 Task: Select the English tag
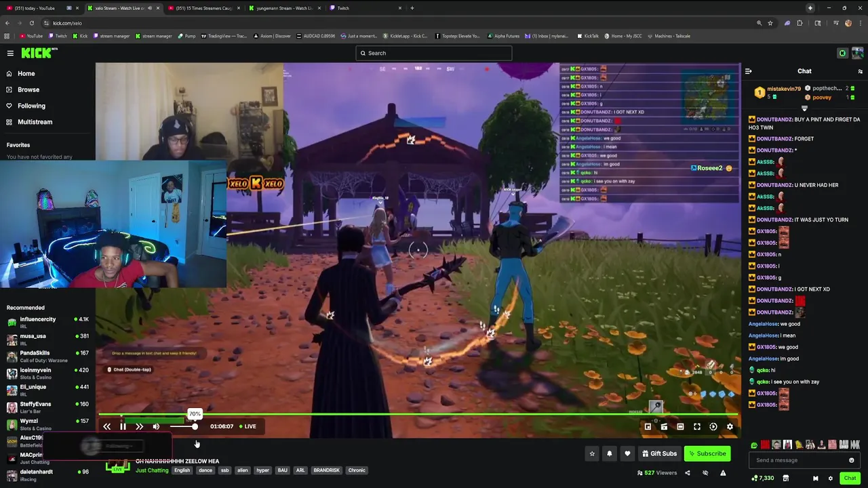(x=182, y=470)
